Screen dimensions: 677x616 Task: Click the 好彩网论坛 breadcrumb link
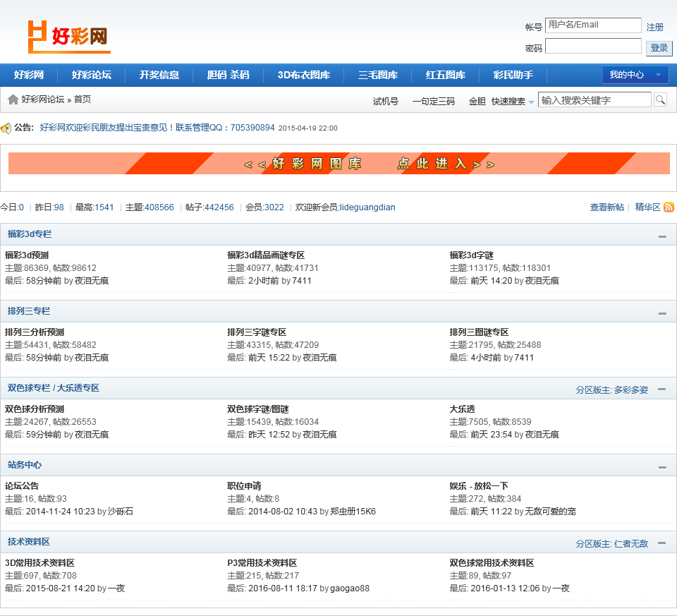[x=43, y=99]
